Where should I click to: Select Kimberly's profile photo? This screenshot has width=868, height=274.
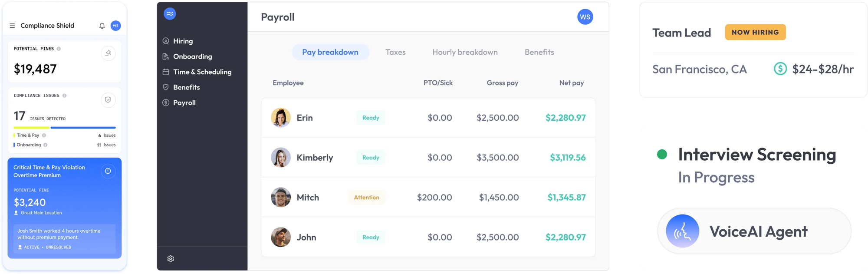tap(281, 158)
